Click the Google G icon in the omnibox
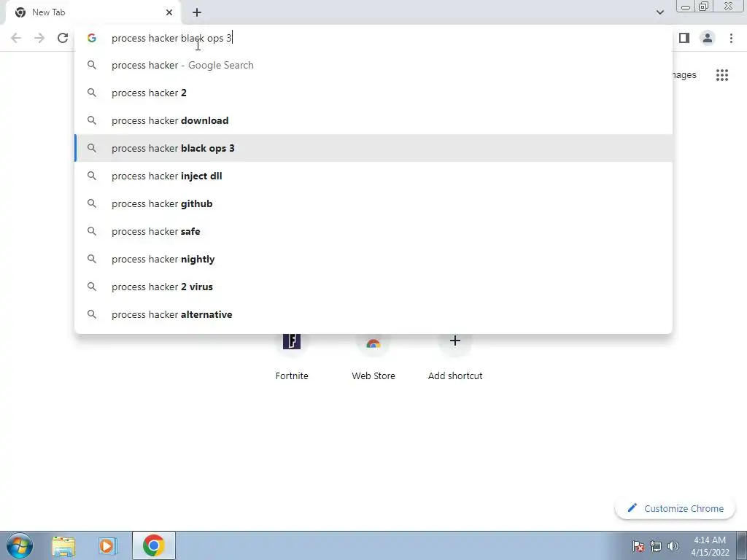 point(92,38)
